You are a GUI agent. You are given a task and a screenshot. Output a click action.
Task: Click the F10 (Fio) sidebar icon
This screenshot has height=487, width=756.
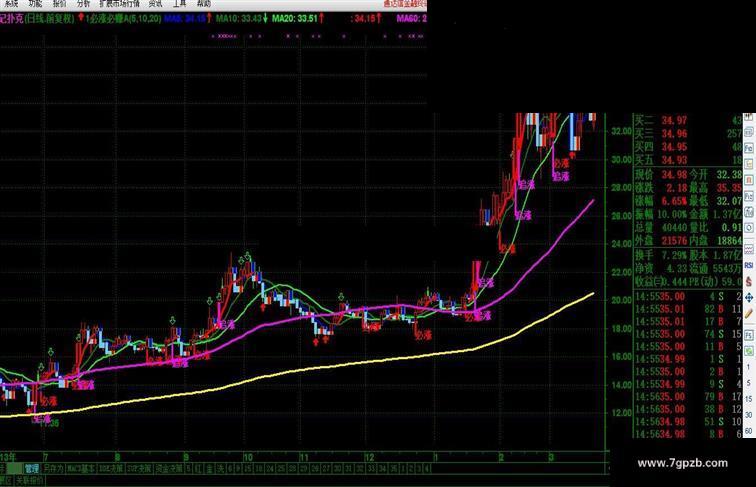pyautogui.click(x=749, y=148)
